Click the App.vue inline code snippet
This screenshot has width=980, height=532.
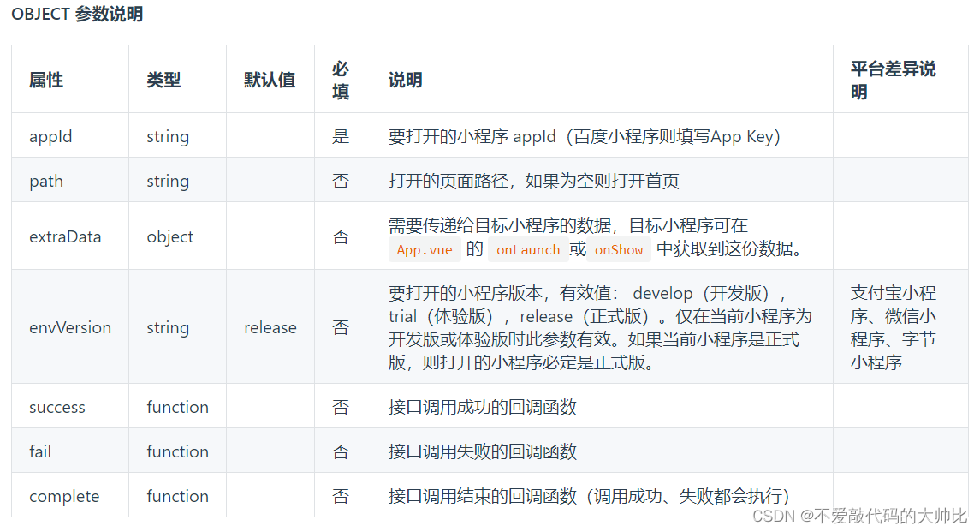pyautogui.click(x=425, y=249)
